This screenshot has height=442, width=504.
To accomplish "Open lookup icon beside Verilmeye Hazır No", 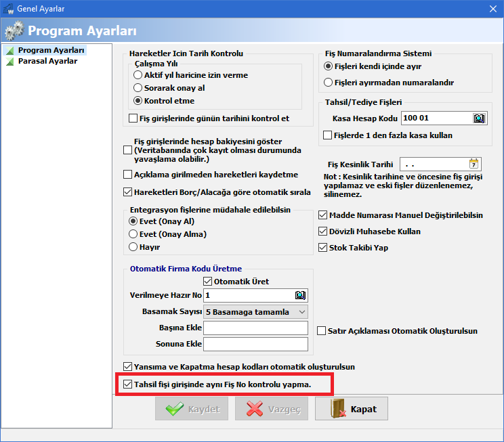I will [301, 295].
